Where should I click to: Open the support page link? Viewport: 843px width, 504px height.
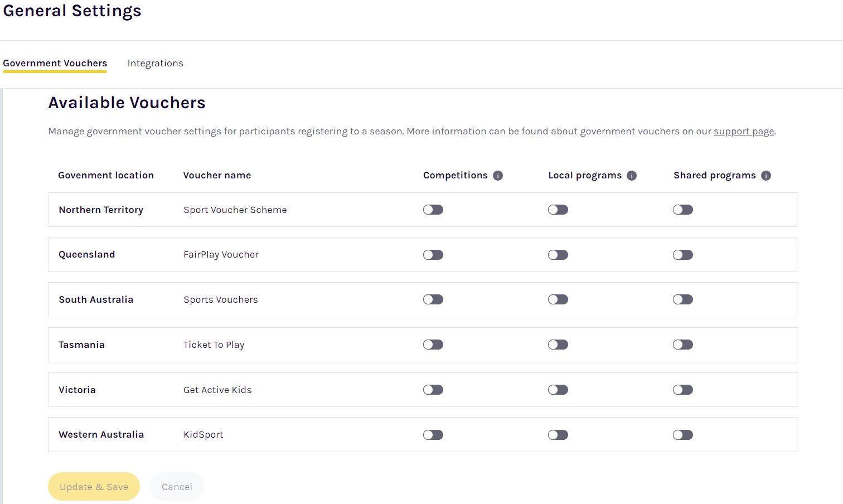pos(744,131)
